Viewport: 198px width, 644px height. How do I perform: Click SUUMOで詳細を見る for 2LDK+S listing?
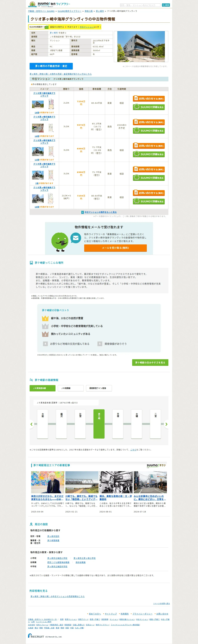coord(149,201)
